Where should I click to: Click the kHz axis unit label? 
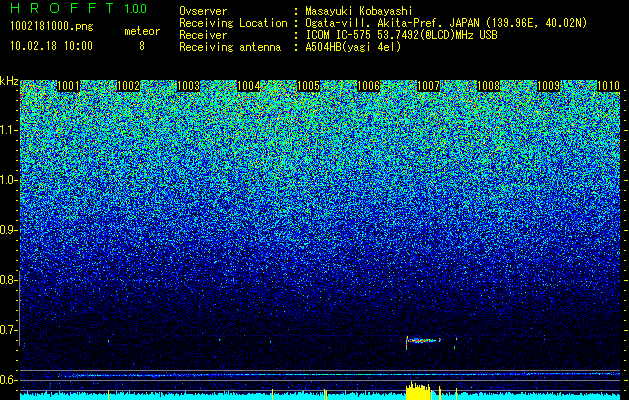click(x=9, y=81)
